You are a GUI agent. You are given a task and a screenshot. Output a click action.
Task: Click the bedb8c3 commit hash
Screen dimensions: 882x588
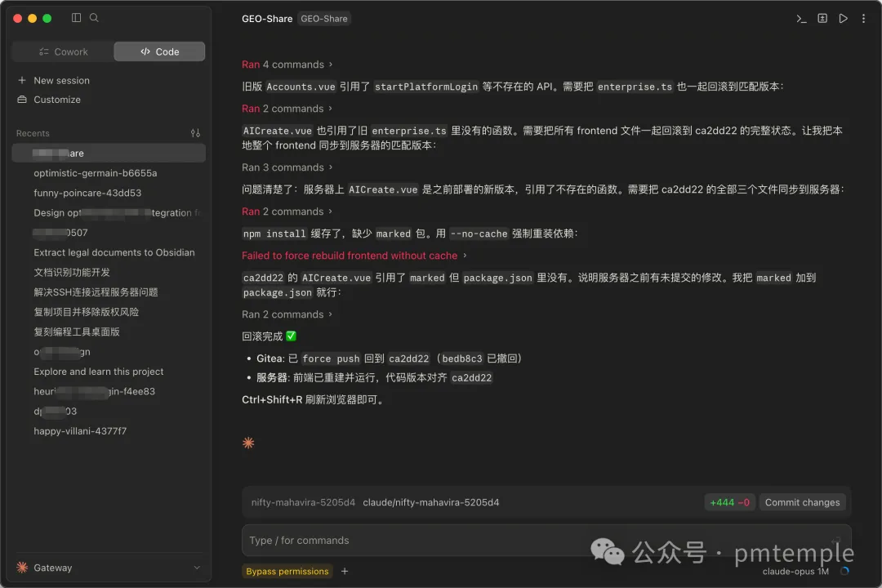coord(461,359)
